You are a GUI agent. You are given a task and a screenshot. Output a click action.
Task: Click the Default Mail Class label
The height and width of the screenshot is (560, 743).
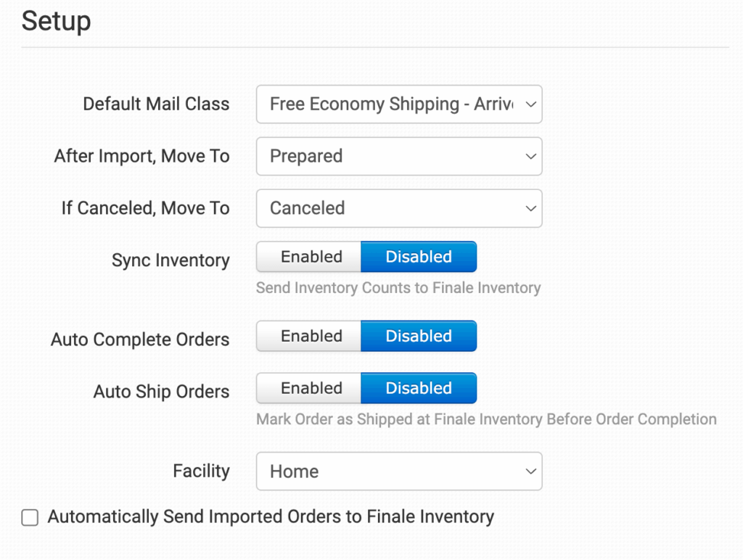[156, 104]
